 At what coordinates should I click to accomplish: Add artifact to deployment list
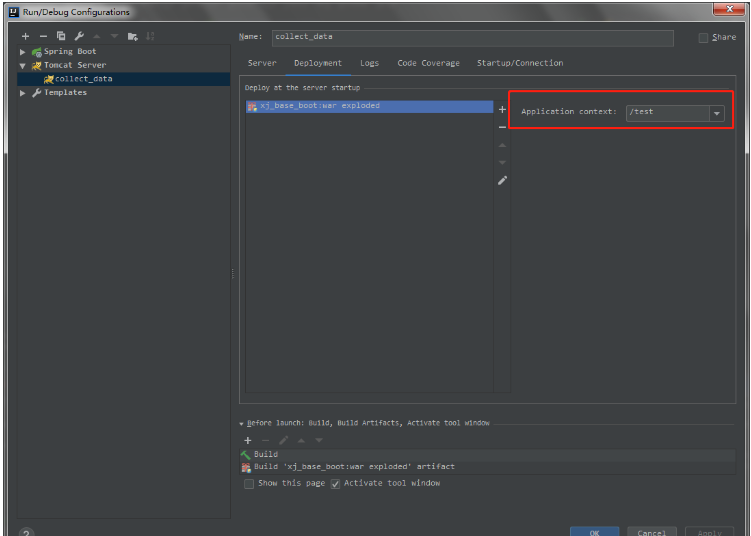(x=502, y=110)
